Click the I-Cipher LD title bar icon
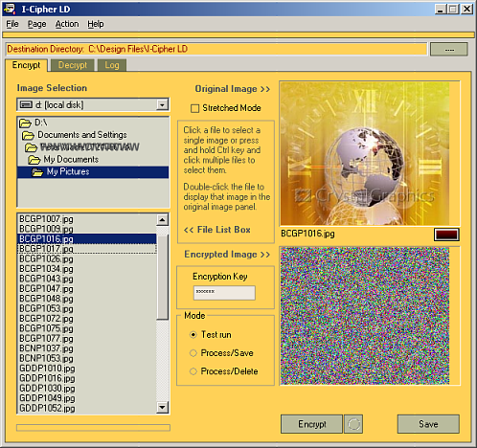 pos(10,9)
